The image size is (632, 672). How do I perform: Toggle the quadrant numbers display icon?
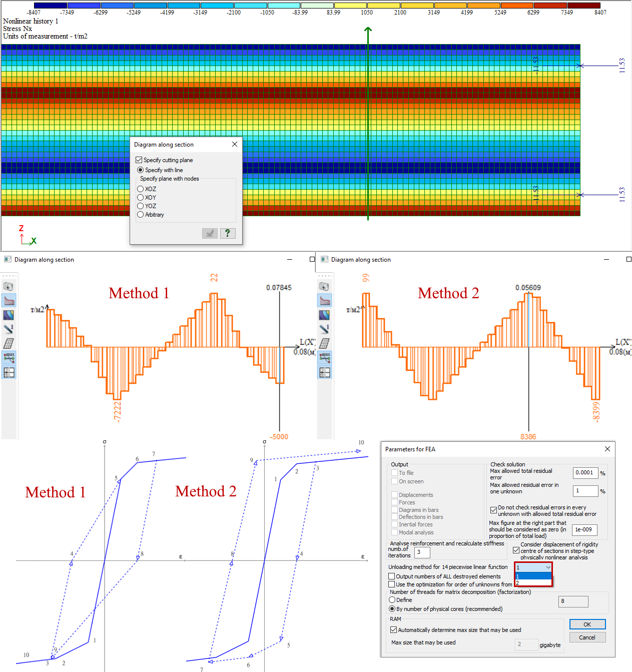point(9,372)
